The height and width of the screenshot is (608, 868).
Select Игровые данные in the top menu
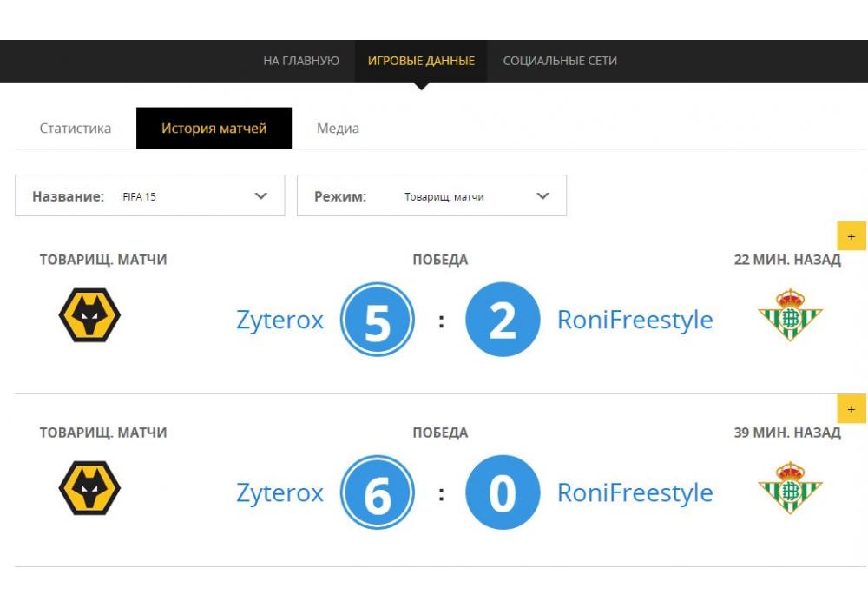(x=421, y=61)
